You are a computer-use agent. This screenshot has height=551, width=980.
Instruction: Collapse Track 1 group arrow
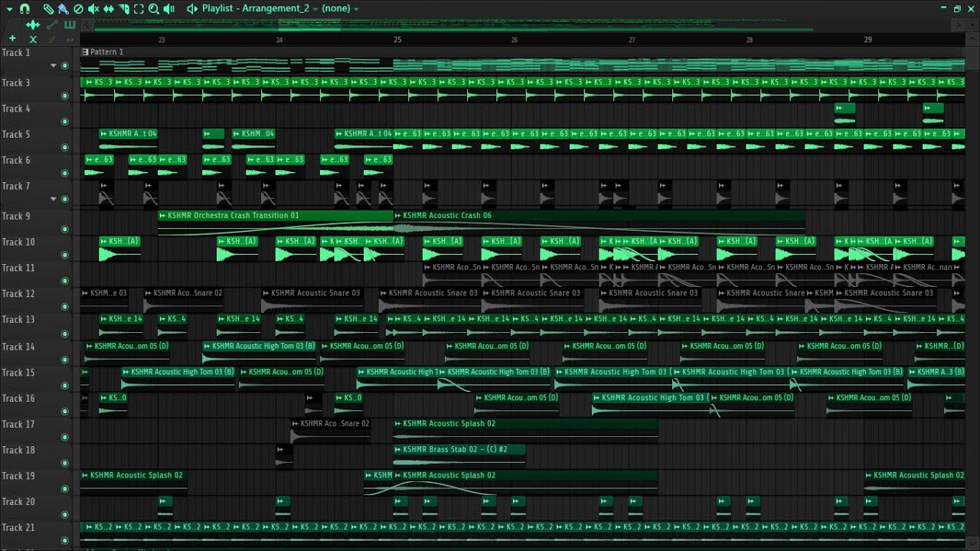click(53, 66)
